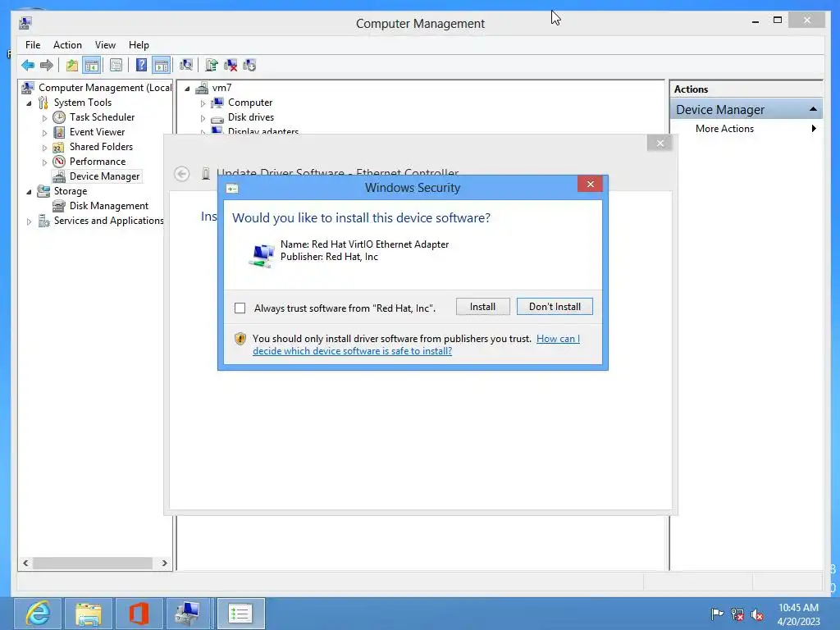Collapse the Device Manager actions section
The height and width of the screenshot is (630, 840).
tap(813, 109)
